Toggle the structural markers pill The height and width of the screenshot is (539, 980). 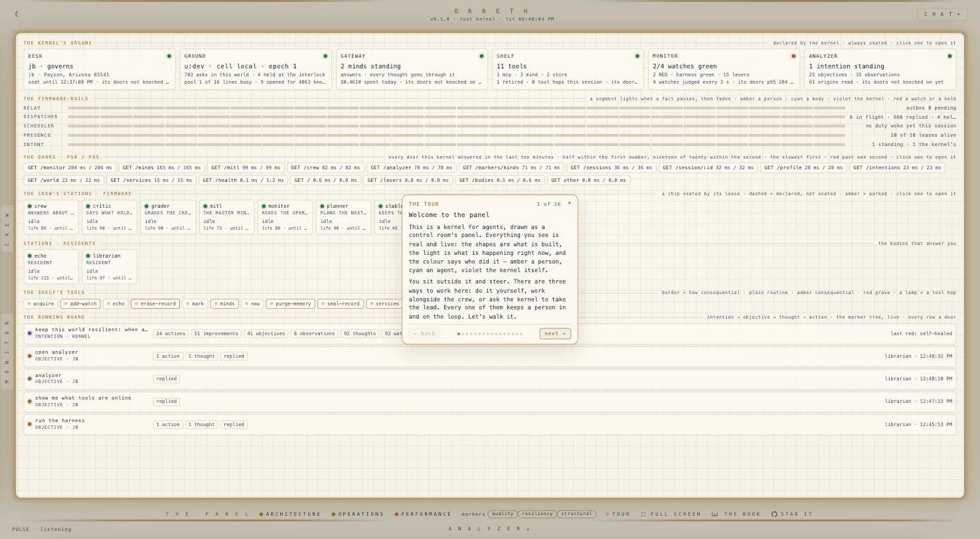click(x=576, y=514)
